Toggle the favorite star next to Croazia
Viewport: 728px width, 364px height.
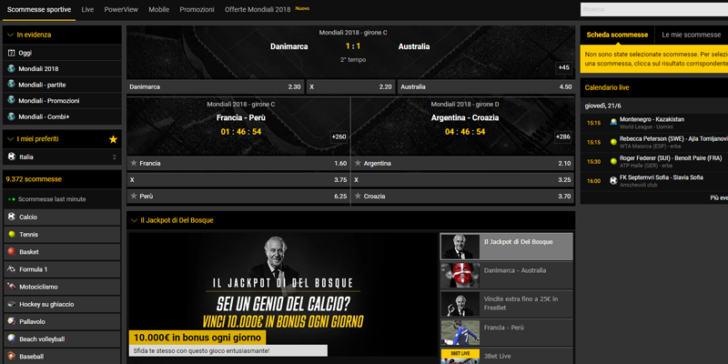pos(358,196)
